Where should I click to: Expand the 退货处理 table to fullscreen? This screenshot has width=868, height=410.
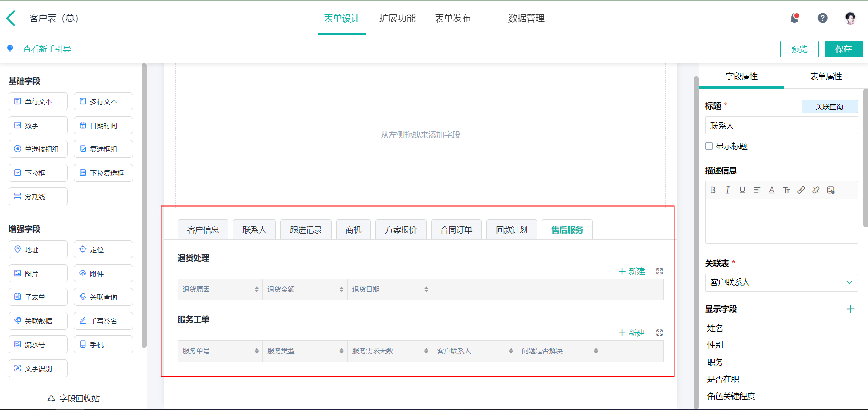point(659,271)
